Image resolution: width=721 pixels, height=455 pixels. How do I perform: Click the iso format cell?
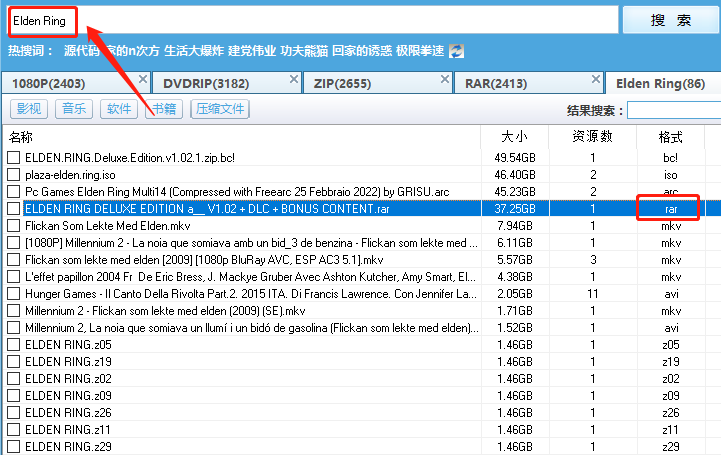click(x=670, y=175)
